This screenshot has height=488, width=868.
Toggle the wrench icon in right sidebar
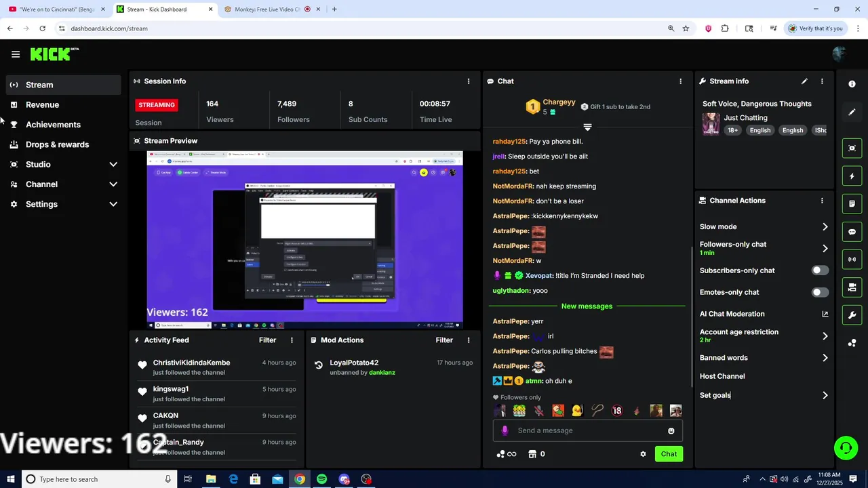coord(852,315)
